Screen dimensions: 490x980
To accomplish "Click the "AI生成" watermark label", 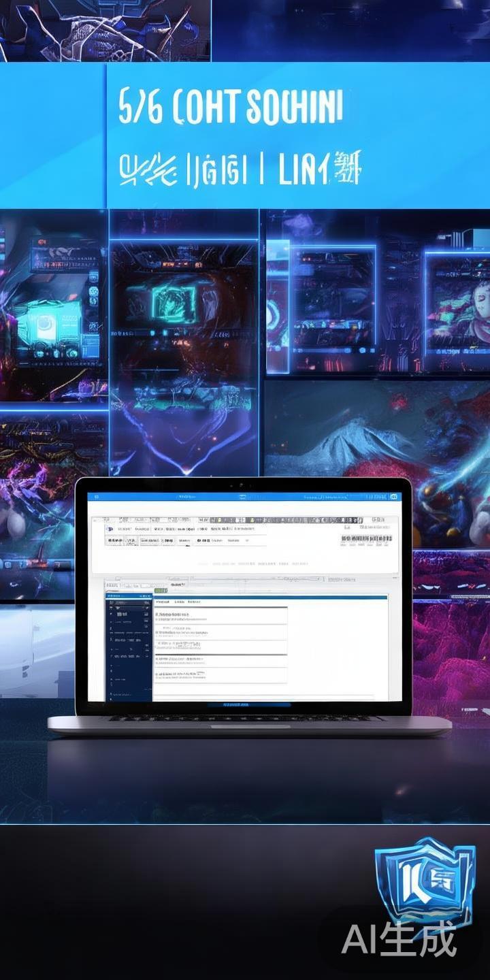I will pos(399,941).
